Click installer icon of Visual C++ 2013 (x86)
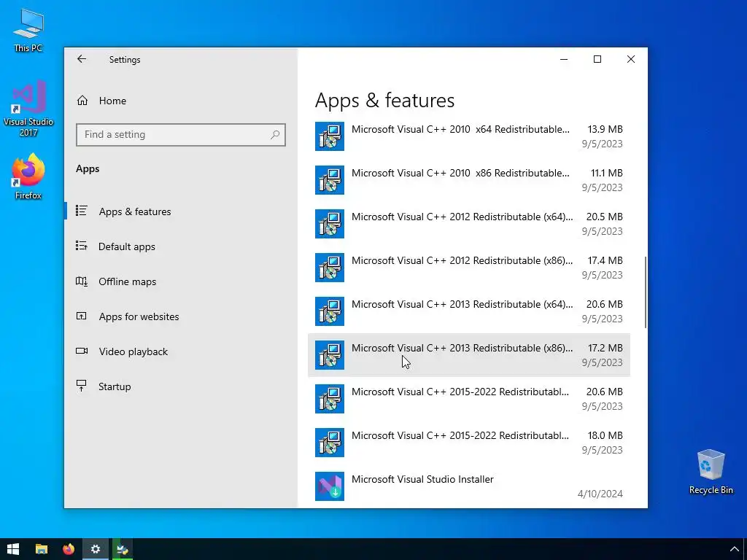The width and height of the screenshot is (747, 560). [x=330, y=355]
